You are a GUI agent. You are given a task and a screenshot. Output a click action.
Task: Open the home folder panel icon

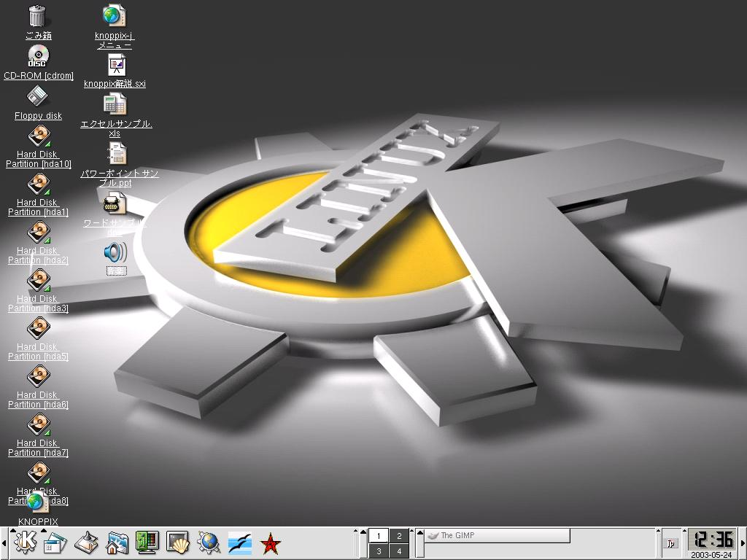coord(117,542)
